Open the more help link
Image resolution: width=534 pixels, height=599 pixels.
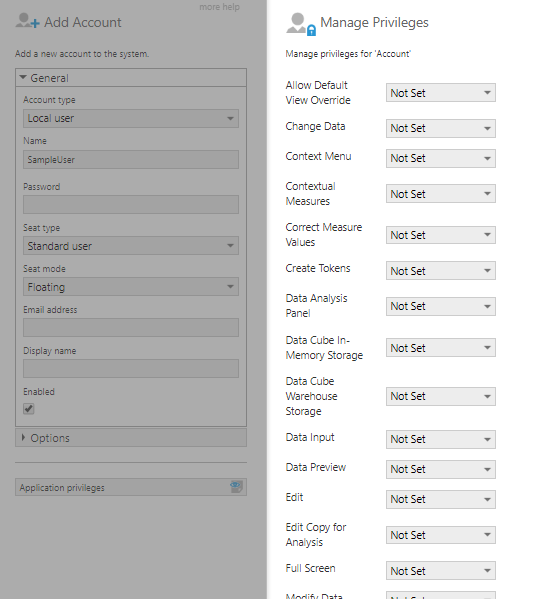[x=219, y=7]
